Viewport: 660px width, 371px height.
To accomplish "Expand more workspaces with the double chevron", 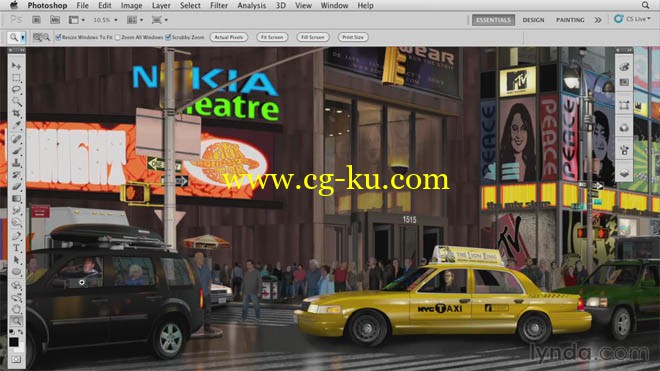I will pyautogui.click(x=598, y=20).
